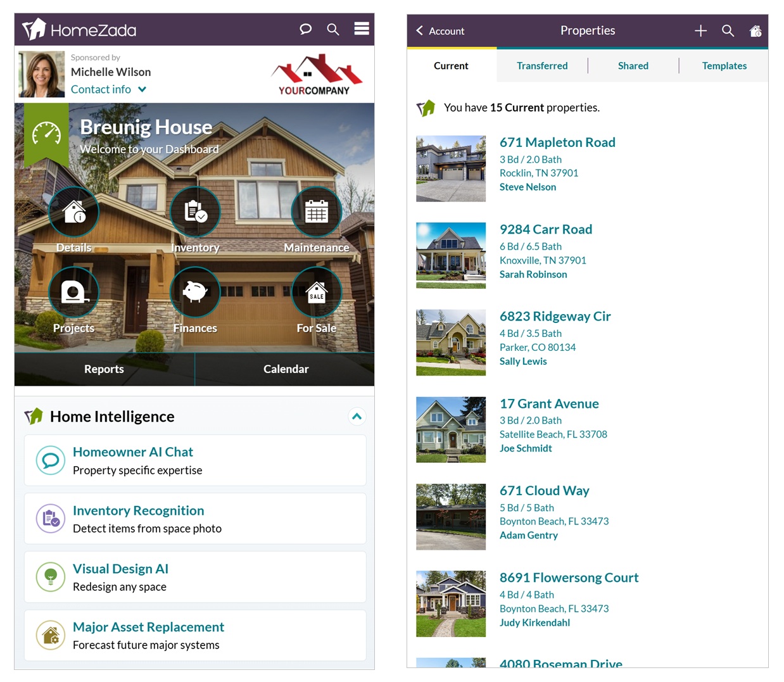Click the 671 Cloud Way house thumbnail
The width and height of the screenshot is (784, 682).
coord(451,517)
